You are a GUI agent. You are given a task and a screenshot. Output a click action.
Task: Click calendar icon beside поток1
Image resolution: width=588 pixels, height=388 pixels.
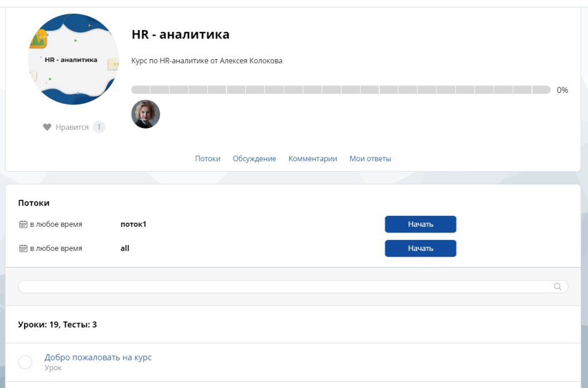click(23, 224)
